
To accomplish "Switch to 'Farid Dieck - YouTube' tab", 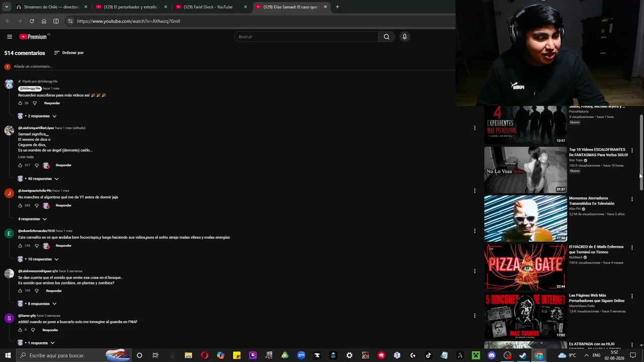I will [212, 7].
